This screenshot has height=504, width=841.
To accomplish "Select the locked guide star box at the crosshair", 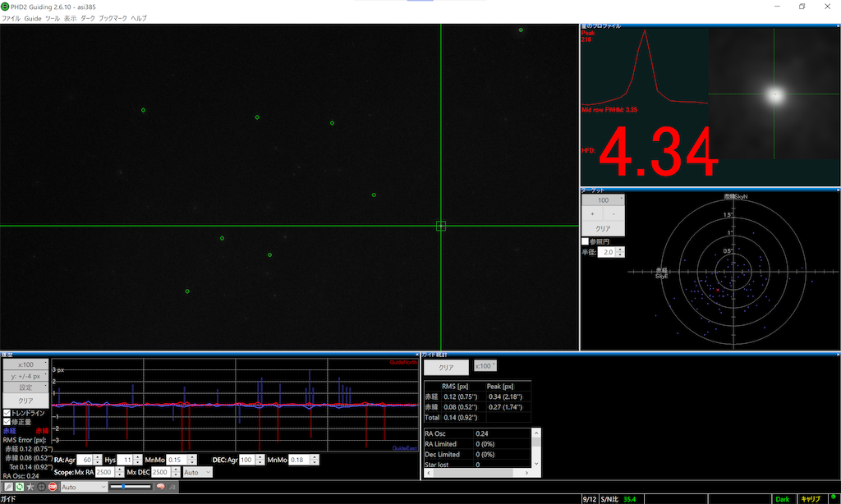I will pos(441,226).
